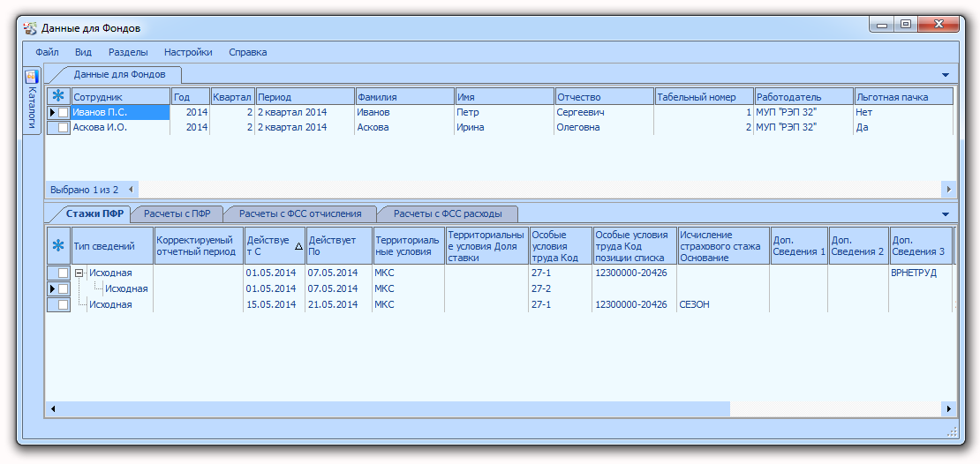The width and height of the screenshot is (980, 464).
Task: Click the Выбрано 1 из 2 status text
Action: coord(83,189)
